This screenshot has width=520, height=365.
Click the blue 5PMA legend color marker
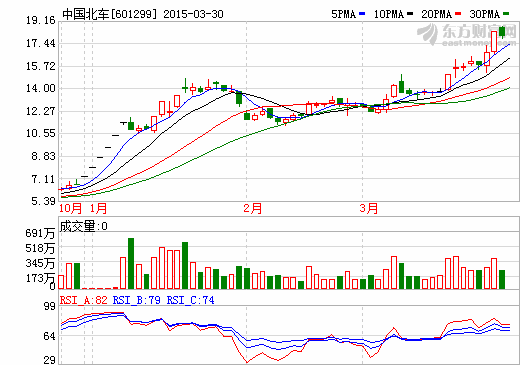coord(362,14)
